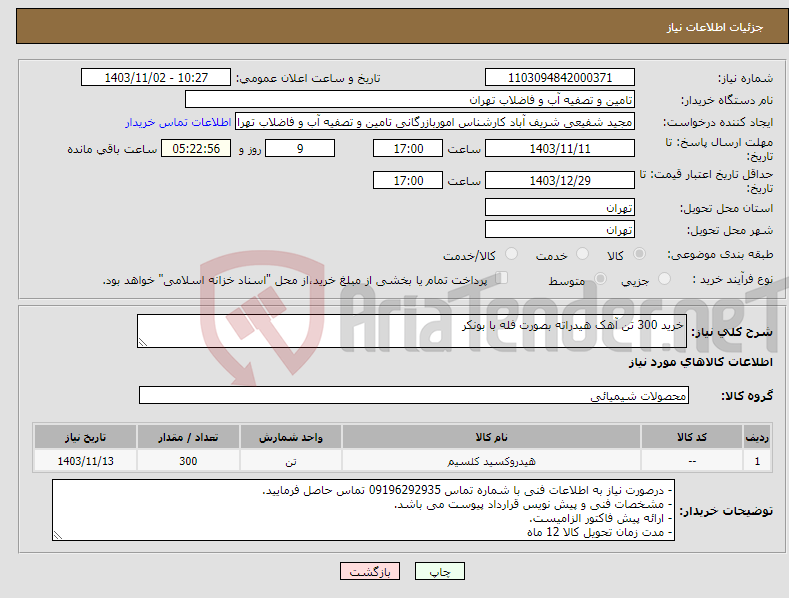Image resolution: width=789 pixels, height=598 pixels.
Task: Click the unit cell تن
Action: tap(290, 461)
